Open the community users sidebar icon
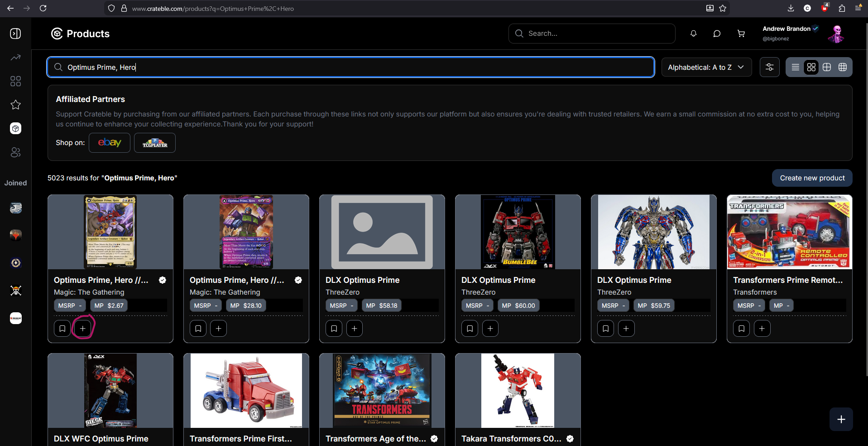 click(x=16, y=152)
